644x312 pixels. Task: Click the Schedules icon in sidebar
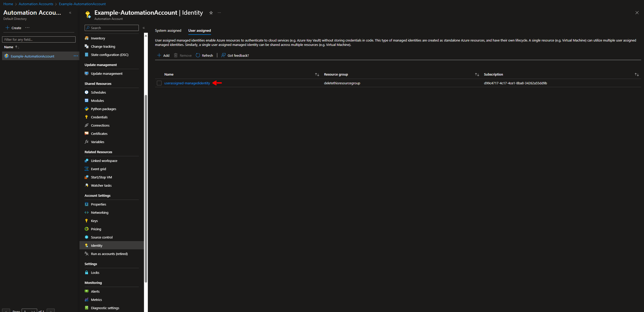[x=86, y=92]
